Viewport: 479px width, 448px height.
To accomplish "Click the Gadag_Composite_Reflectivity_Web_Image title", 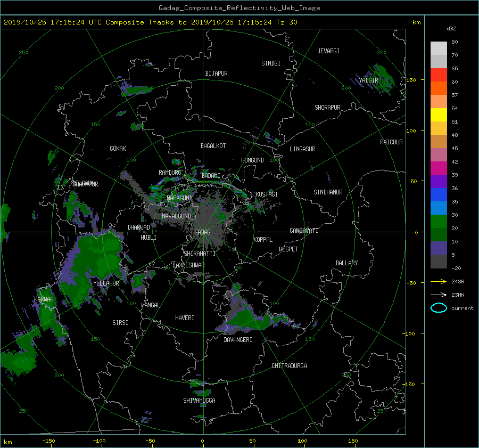I will (239, 8).
